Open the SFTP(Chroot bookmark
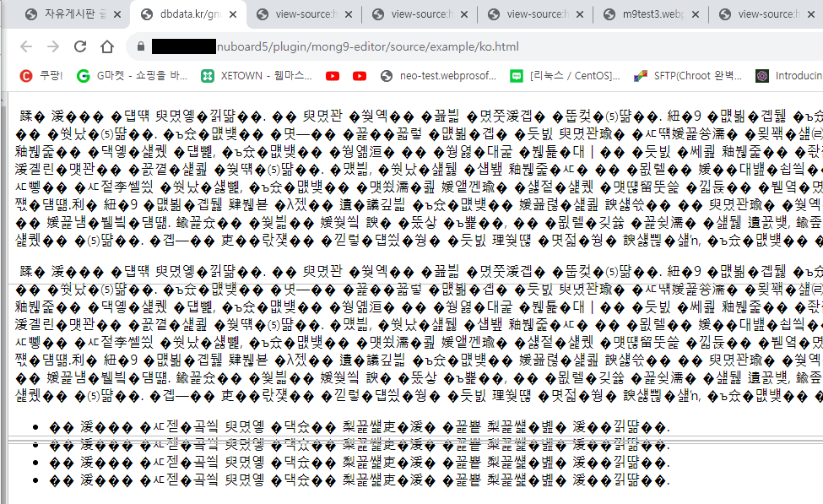This screenshot has height=504, width=823. (688, 76)
